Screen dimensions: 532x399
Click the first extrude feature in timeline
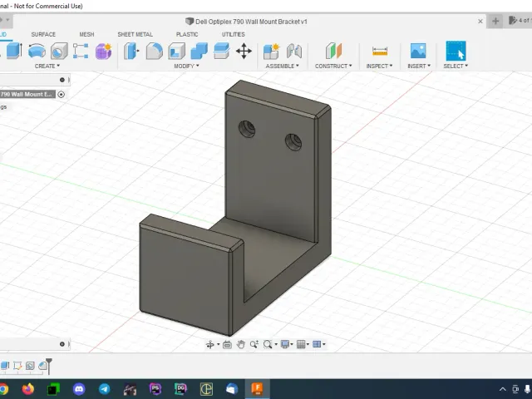coord(5,366)
